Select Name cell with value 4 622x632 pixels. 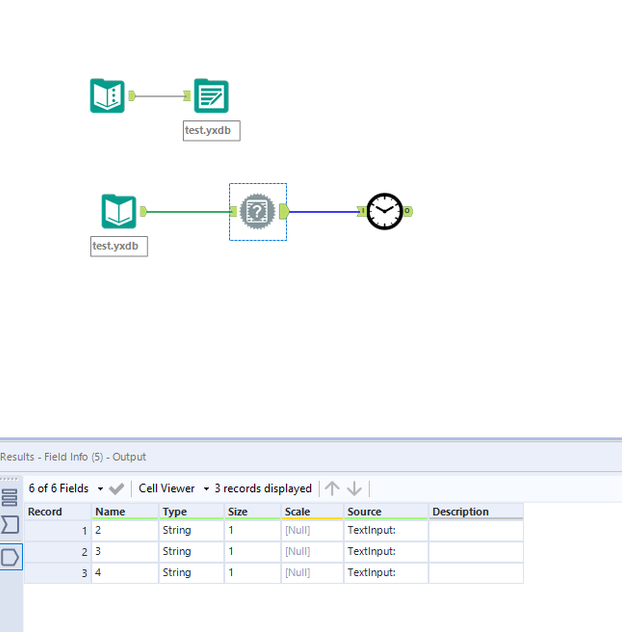[x=125, y=573]
